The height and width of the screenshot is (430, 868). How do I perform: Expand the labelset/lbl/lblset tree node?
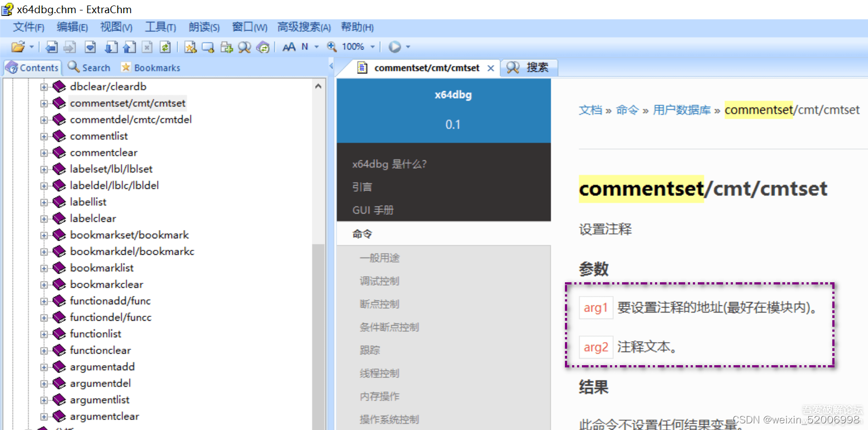click(x=44, y=169)
